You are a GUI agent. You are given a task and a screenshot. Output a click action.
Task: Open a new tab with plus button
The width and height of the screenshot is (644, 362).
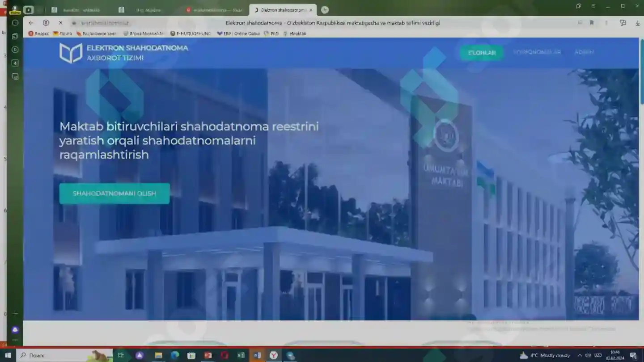[x=325, y=10]
